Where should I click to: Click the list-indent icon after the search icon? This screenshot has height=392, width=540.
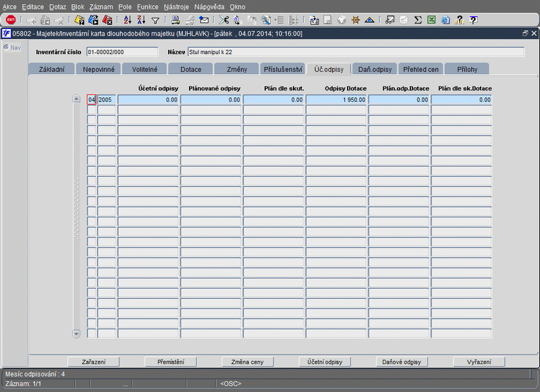279,20
